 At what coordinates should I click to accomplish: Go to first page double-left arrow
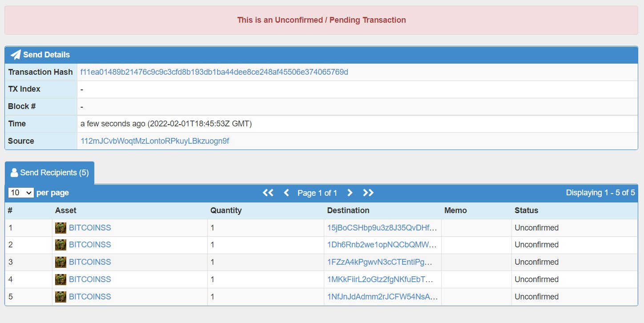[268, 193]
